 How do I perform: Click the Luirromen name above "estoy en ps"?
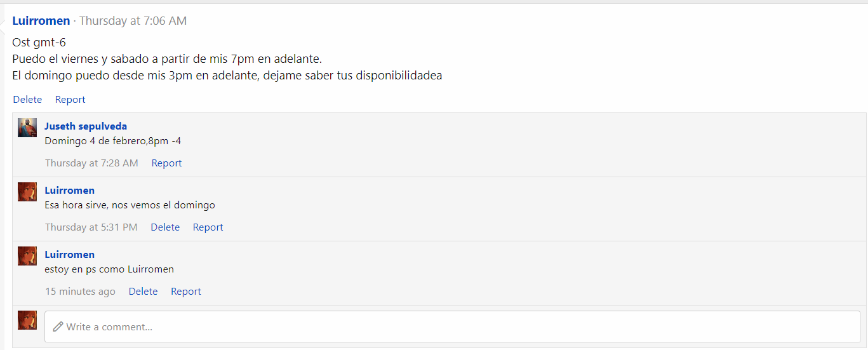(70, 255)
